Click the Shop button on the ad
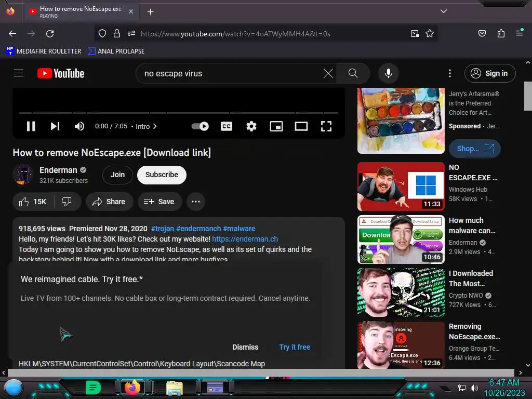This screenshot has height=399, width=532. click(x=475, y=149)
